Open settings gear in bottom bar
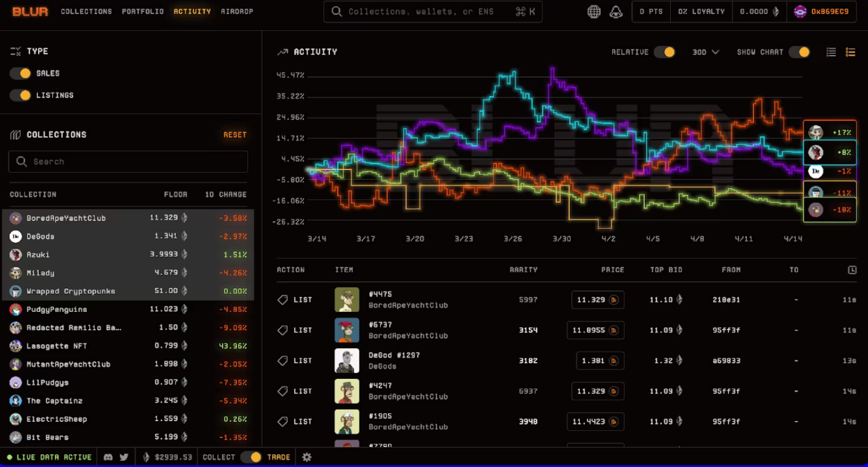 click(x=306, y=457)
